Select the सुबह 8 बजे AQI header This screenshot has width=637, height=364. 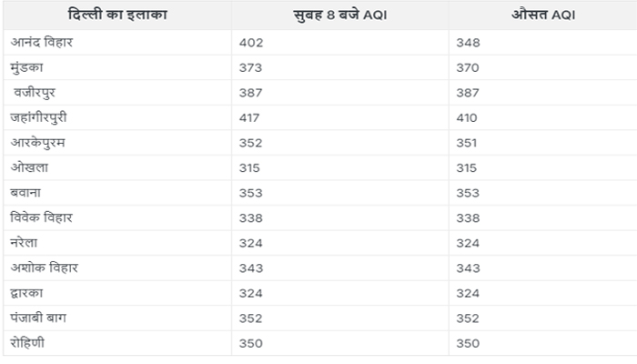340,15
